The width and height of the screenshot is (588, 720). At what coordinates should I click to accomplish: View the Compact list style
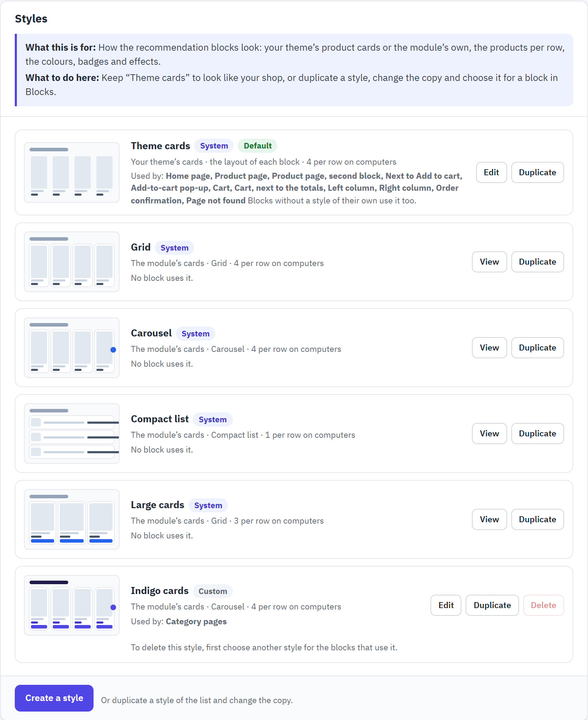click(489, 434)
